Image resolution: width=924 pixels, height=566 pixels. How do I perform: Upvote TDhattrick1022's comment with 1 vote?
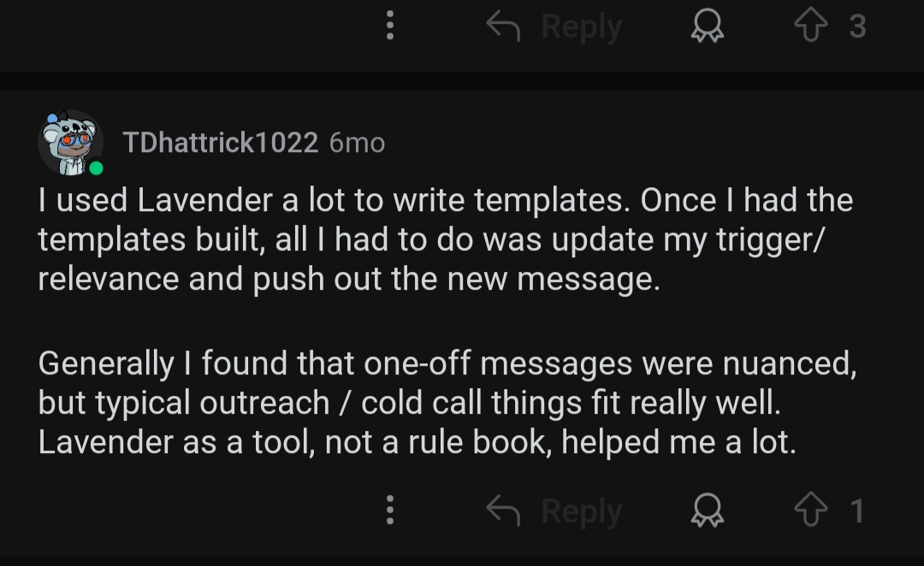811,509
